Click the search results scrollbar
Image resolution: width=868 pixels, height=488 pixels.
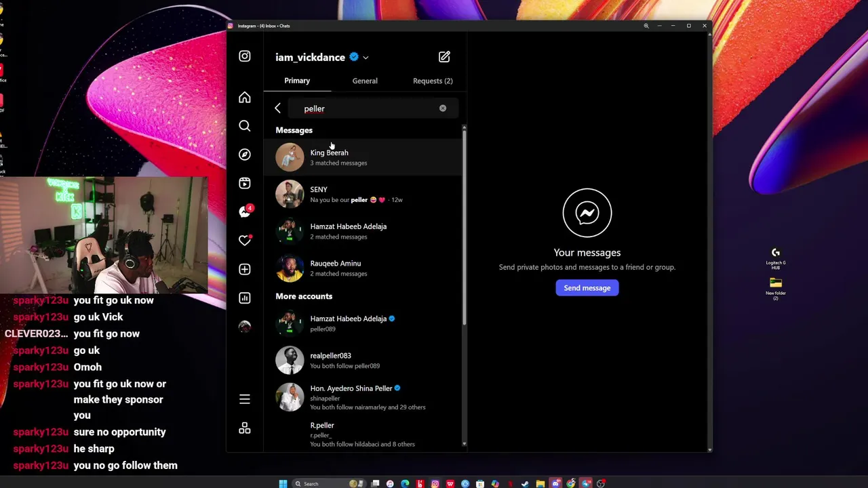click(464, 227)
